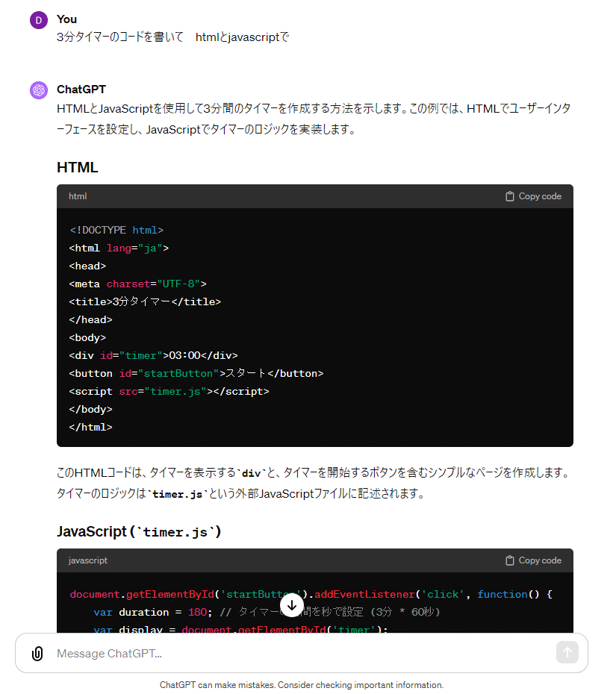Click the inline 'div' code in explanation
616x694 pixels.
(251, 473)
